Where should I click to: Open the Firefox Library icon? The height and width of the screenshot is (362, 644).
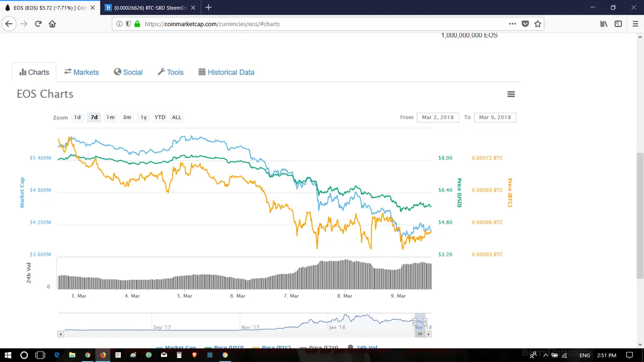point(604,24)
